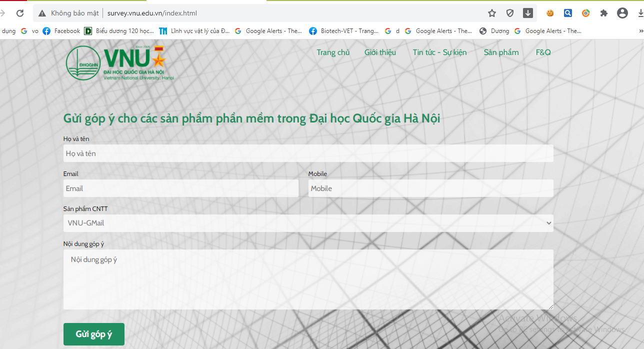Open the Chrome profile avatar

[622, 13]
